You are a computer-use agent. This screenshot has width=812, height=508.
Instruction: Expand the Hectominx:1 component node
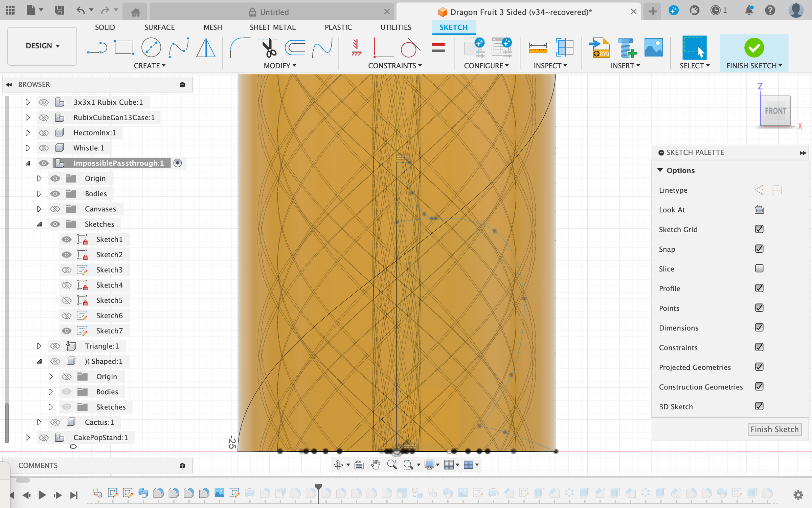[28, 133]
